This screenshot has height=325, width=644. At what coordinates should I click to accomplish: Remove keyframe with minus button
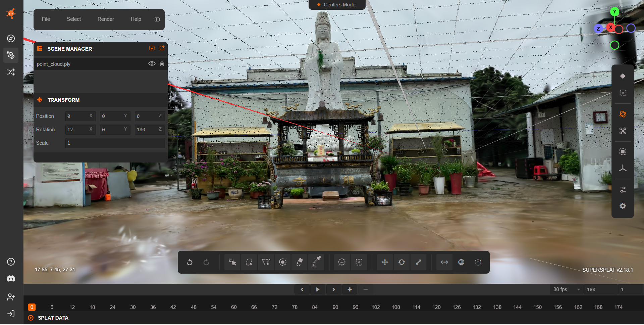[366, 289]
